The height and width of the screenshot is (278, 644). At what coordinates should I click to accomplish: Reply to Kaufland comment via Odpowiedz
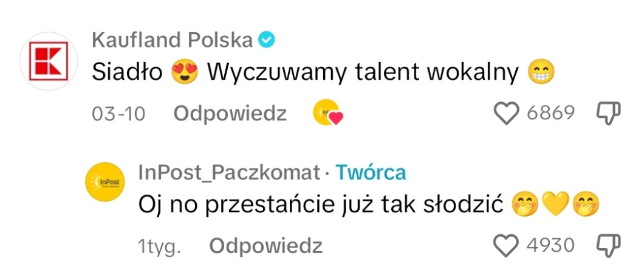tap(230, 114)
